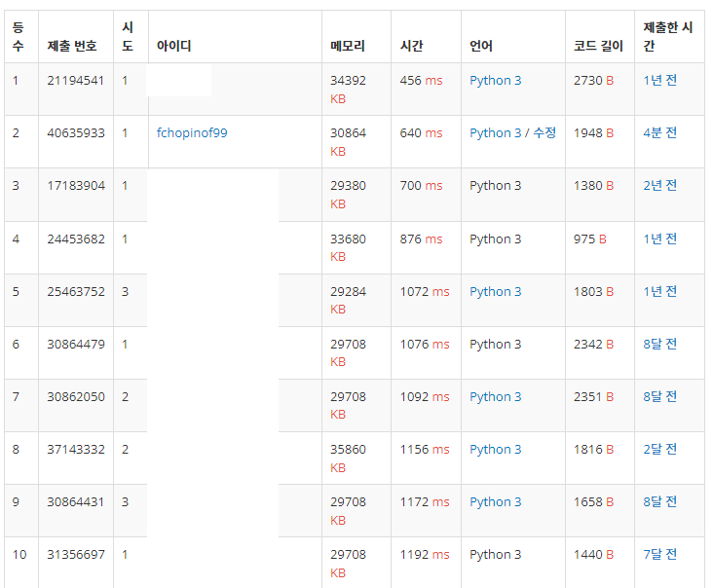Click 1년 전 time for submission 25463752
This screenshot has height=588, width=713.
pos(659,291)
